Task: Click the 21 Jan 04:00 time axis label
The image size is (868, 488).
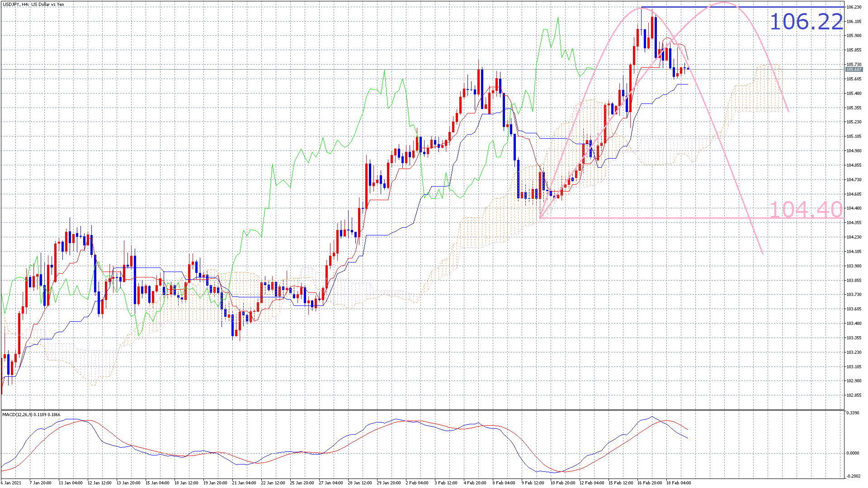Action: click(244, 483)
